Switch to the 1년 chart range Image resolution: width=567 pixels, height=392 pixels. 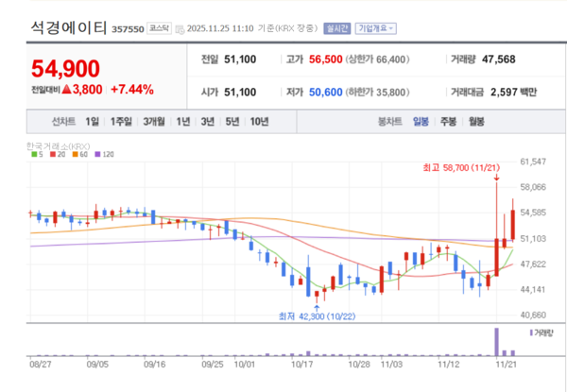tap(182, 122)
